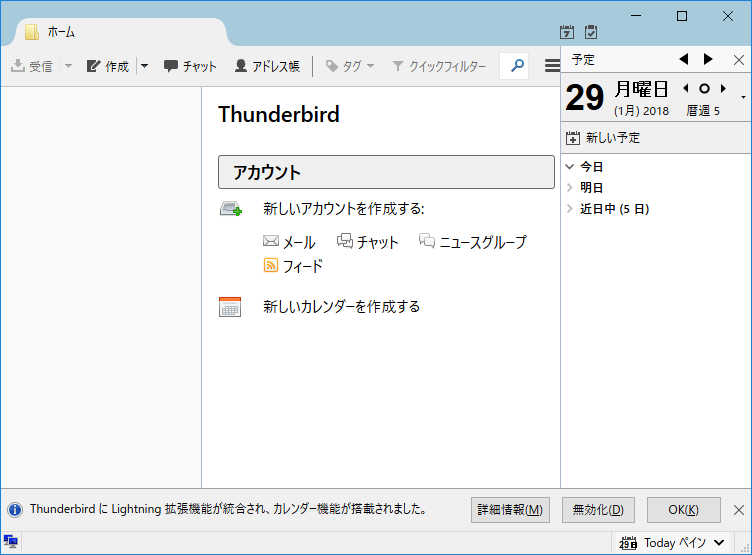Go to next item in 予定 header

(708, 59)
